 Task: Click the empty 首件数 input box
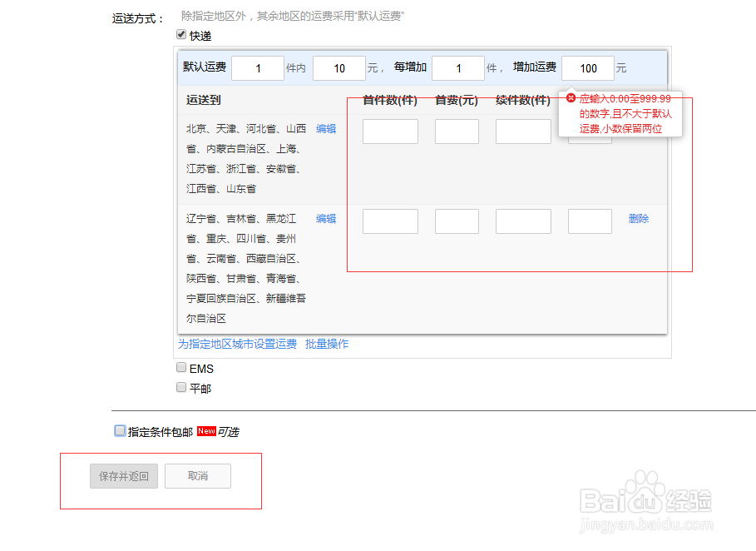coord(389,131)
